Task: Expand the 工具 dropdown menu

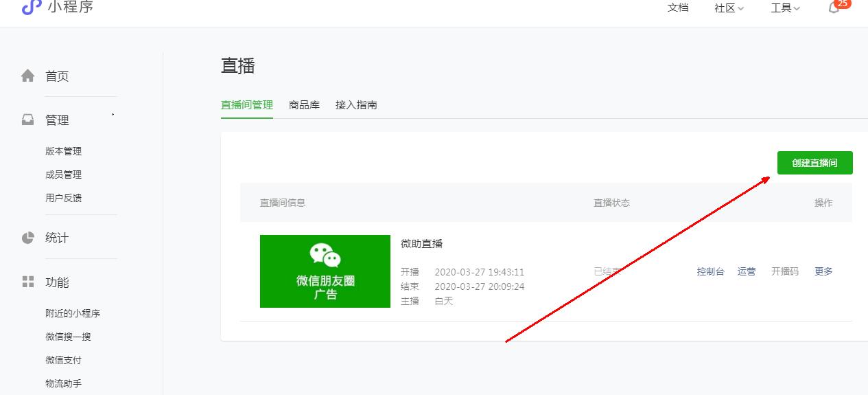Action: 786,8
